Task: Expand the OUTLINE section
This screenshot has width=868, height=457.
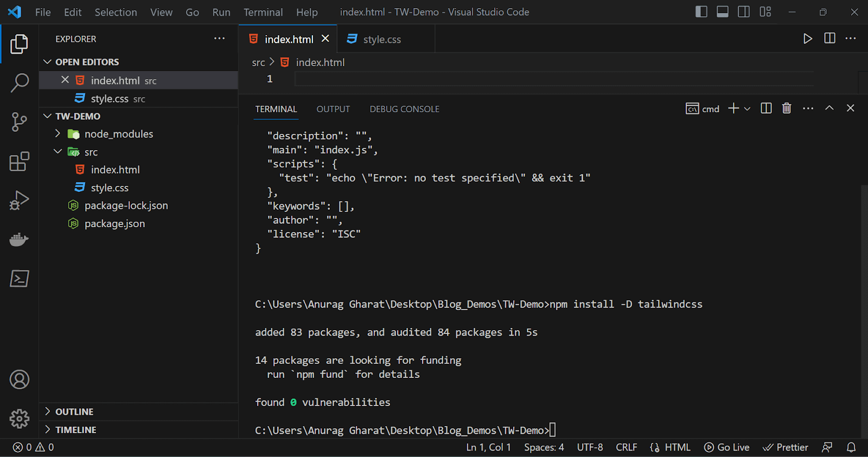Action: click(x=138, y=411)
